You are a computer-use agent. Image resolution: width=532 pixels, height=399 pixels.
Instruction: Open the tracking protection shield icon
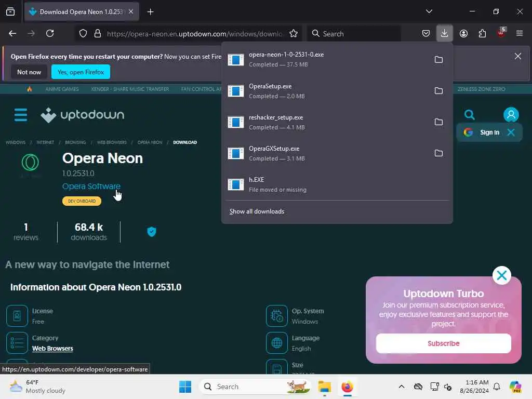click(x=83, y=34)
